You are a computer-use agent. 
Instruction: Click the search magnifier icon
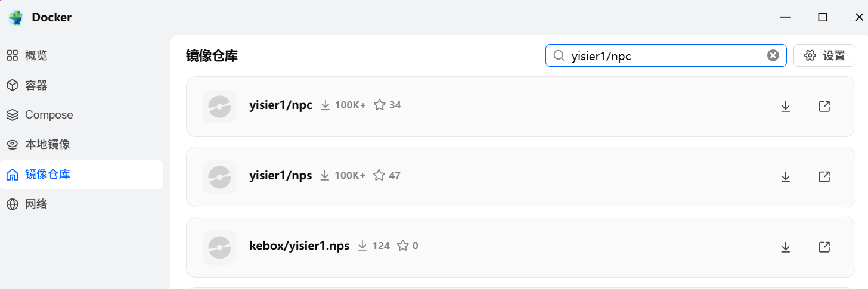[559, 55]
